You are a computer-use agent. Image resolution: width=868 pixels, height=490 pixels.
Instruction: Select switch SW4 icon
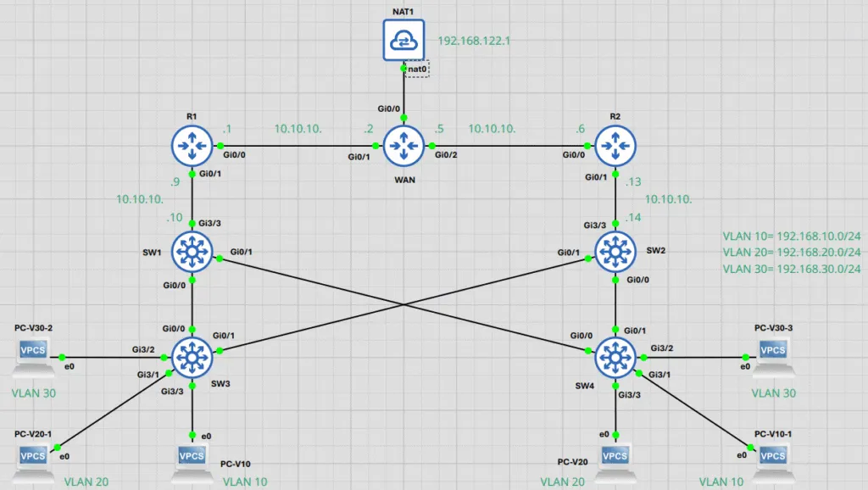point(615,357)
